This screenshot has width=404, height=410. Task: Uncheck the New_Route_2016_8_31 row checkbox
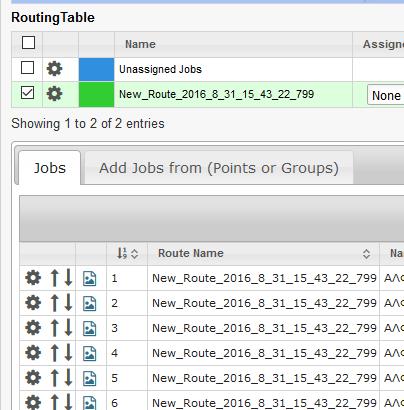[x=27, y=92]
